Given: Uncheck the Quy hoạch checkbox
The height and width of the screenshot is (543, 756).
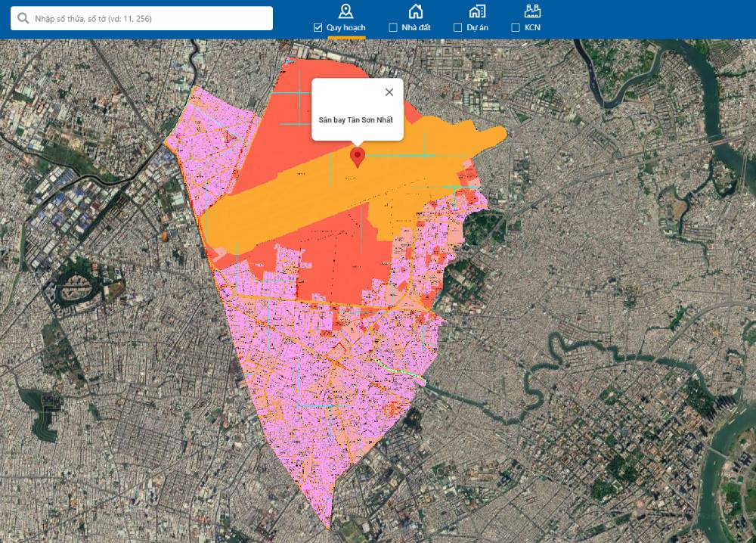Looking at the screenshot, I should (x=318, y=28).
